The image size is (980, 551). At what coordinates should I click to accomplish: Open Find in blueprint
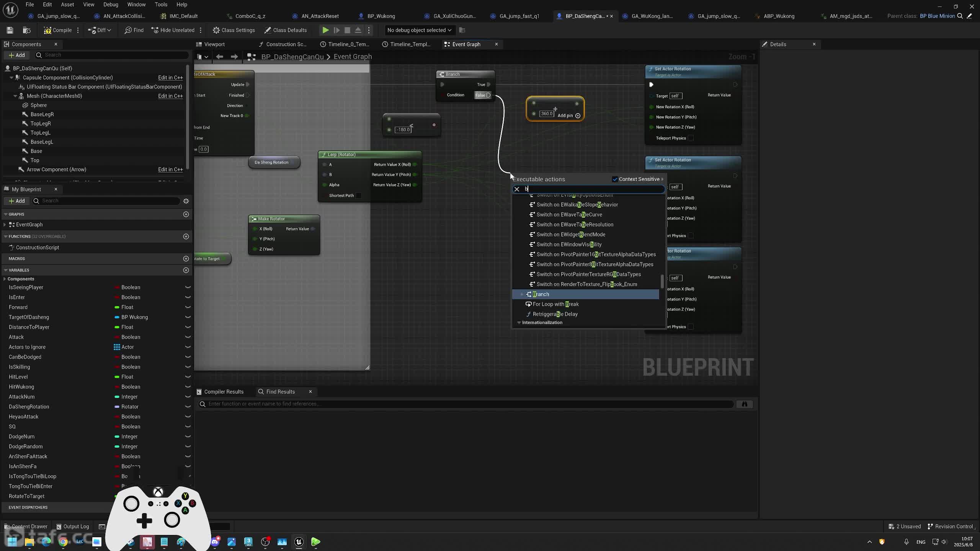coord(134,30)
